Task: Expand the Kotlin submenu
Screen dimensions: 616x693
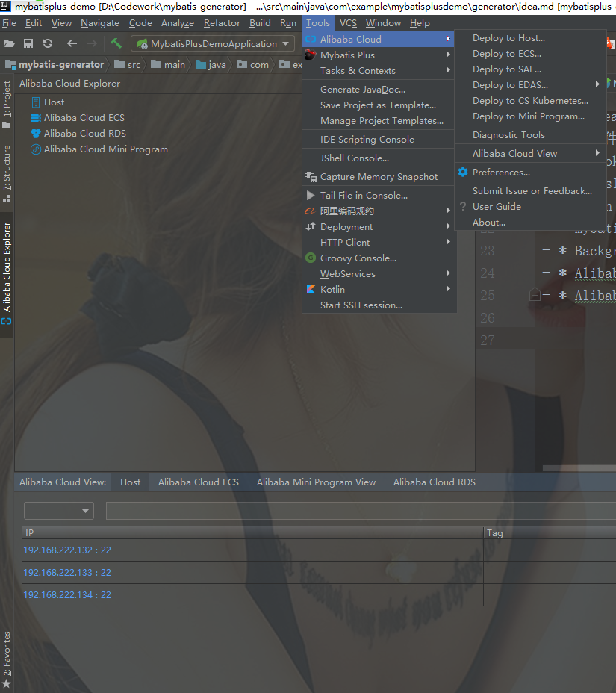Action: tap(379, 290)
